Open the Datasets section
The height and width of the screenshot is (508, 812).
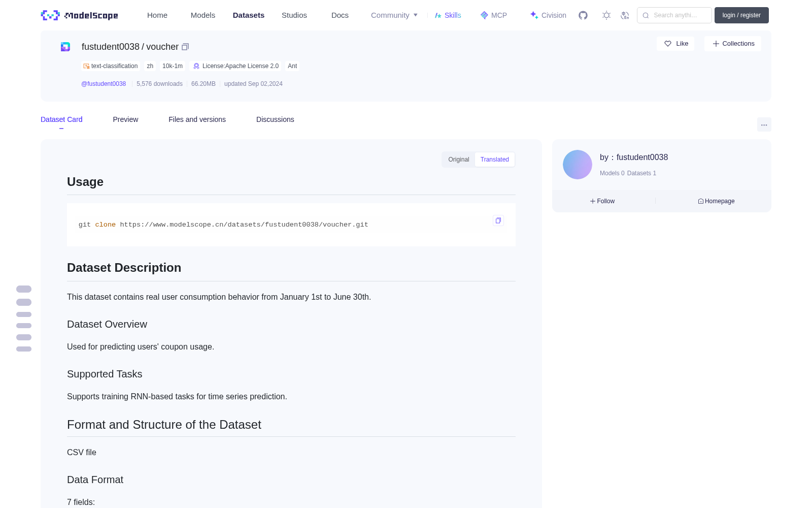click(x=249, y=15)
